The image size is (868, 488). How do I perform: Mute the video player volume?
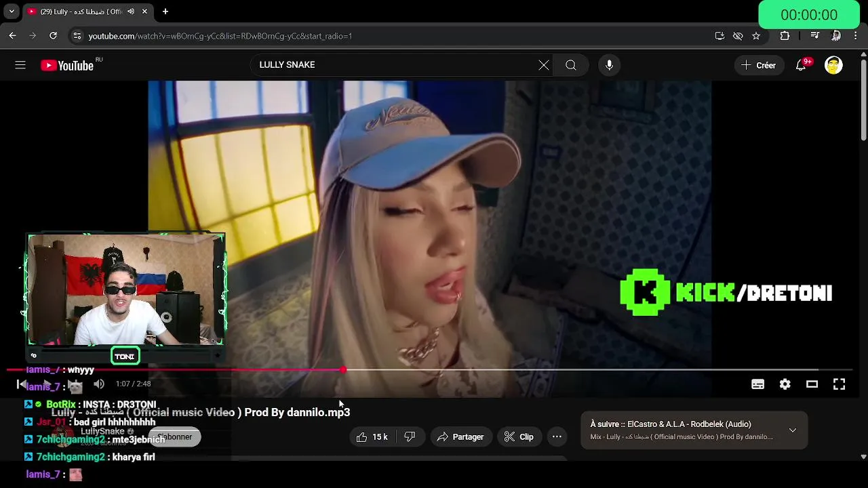[x=99, y=384]
